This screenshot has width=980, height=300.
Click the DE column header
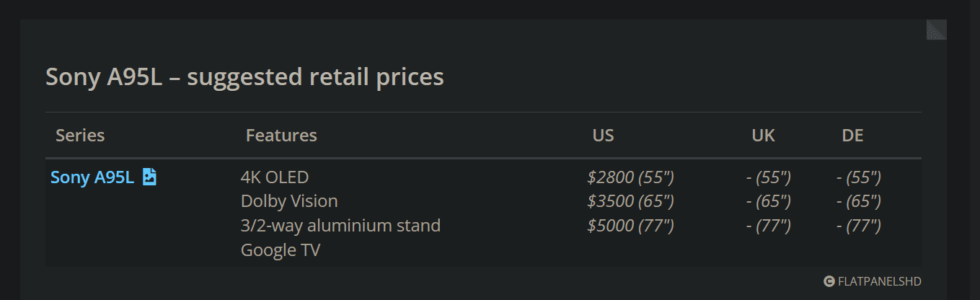click(x=852, y=136)
